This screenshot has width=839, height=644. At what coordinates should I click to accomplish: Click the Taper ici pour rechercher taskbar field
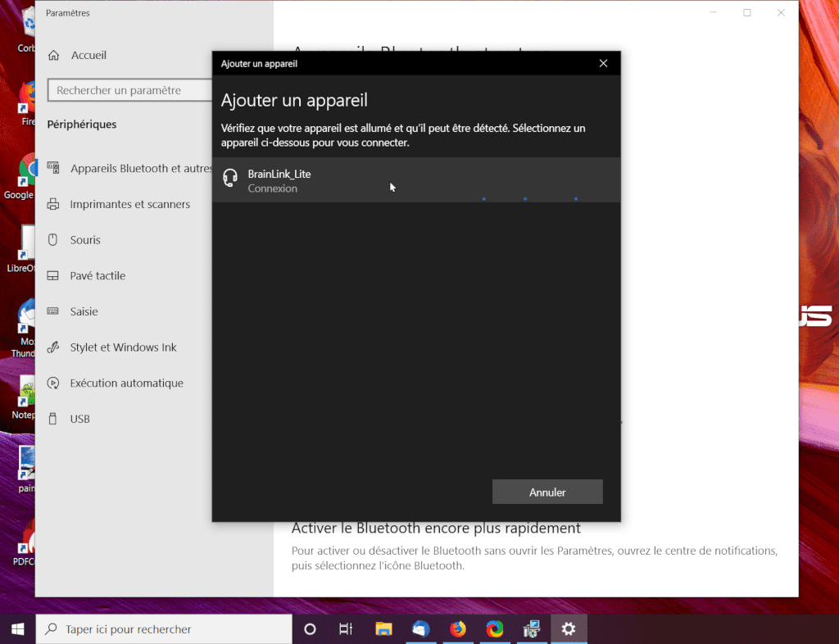[164, 629]
